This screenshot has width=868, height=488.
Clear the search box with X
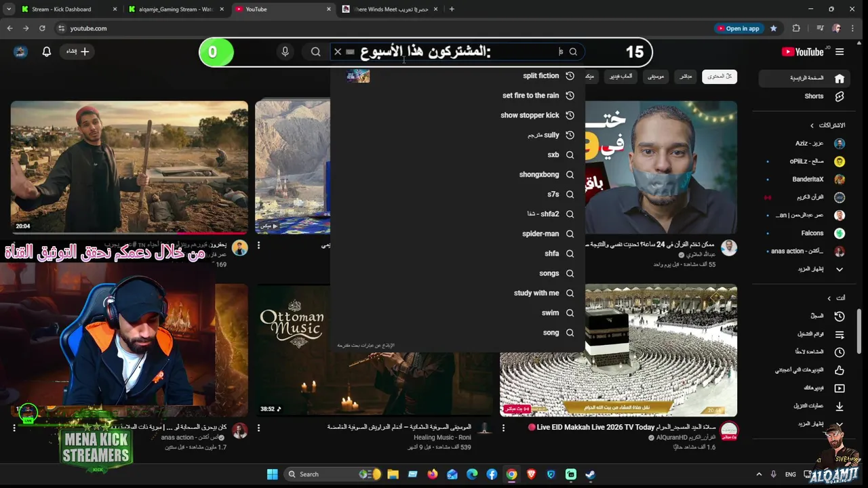click(337, 52)
